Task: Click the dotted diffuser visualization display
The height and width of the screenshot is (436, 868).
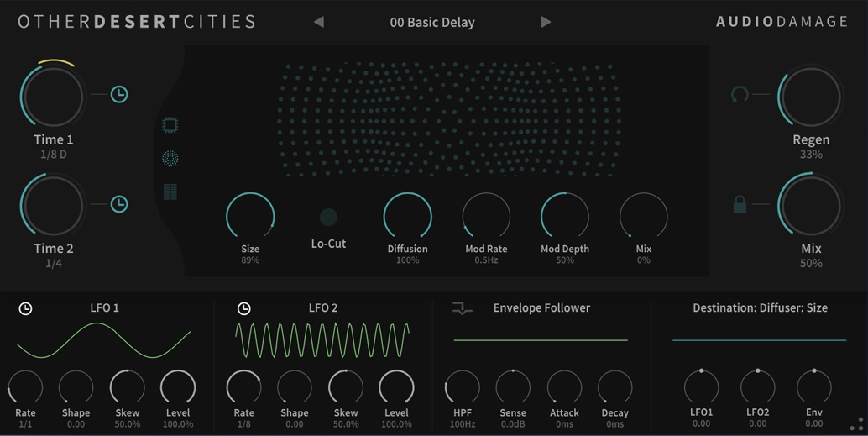Action: coord(449,119)
